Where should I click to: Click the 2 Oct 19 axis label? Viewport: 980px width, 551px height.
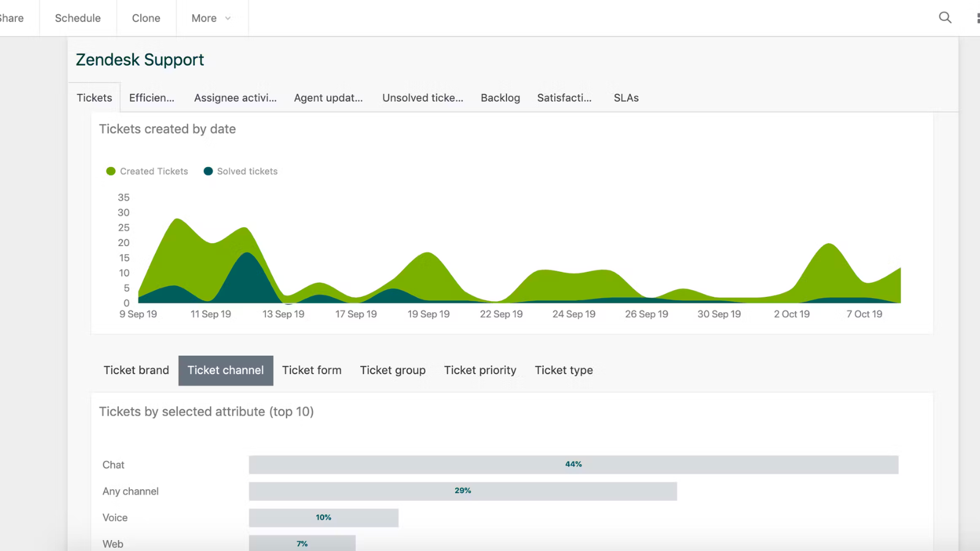click(791, 314)
